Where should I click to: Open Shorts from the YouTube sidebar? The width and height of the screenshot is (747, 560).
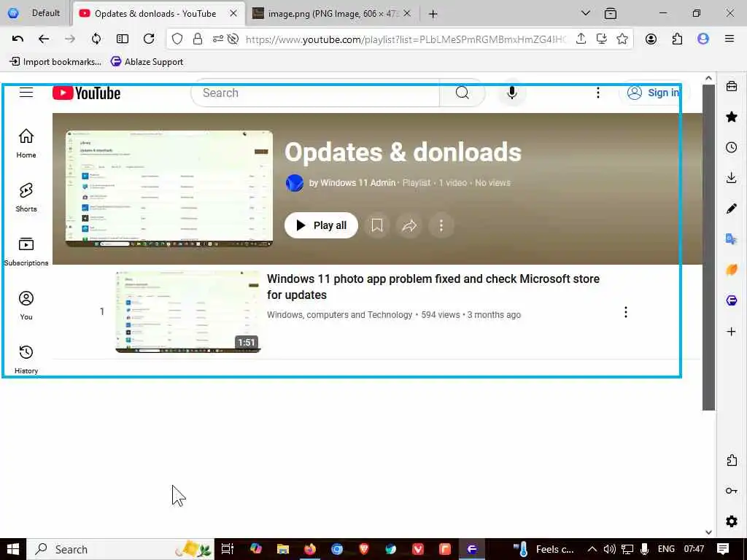pyautogui.click(x=26, y=197)
